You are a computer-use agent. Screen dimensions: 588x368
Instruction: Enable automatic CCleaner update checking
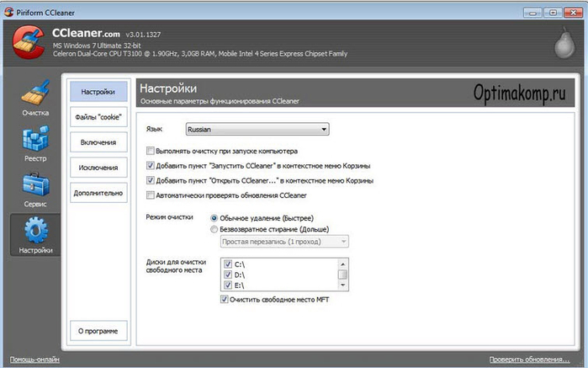(x=151, y=195)
